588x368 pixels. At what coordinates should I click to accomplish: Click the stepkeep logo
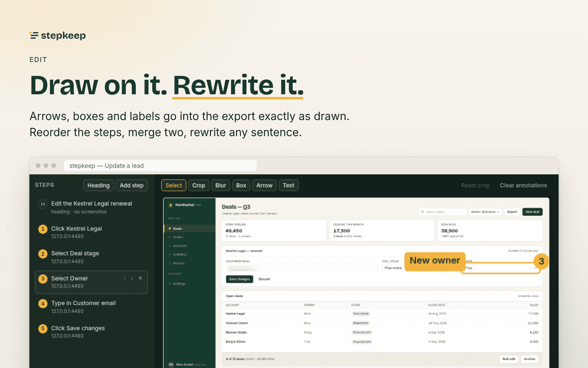click(x=57, y=35)
